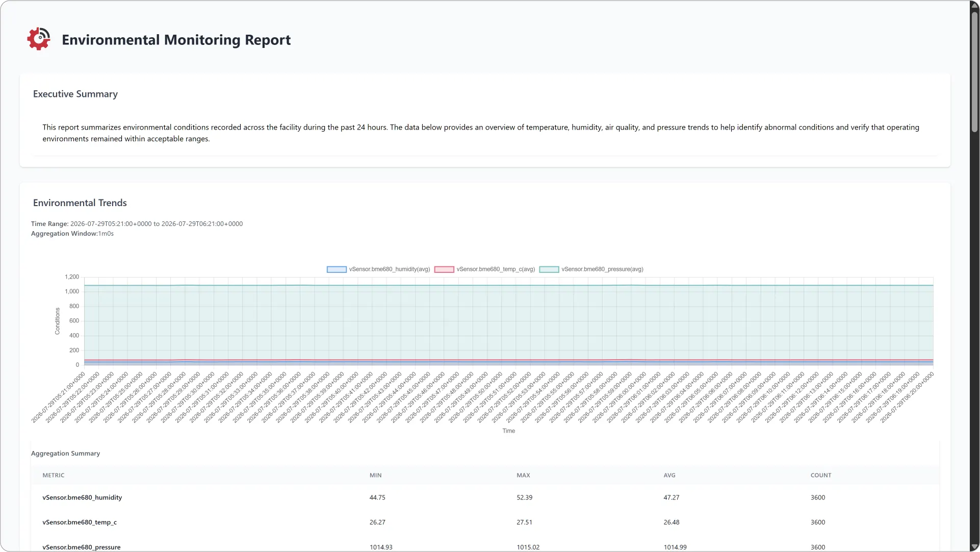Screen dimensions: 980x552
Task: Select the vSensor.bme680_temp_c row name
Action: pos(80,522)
